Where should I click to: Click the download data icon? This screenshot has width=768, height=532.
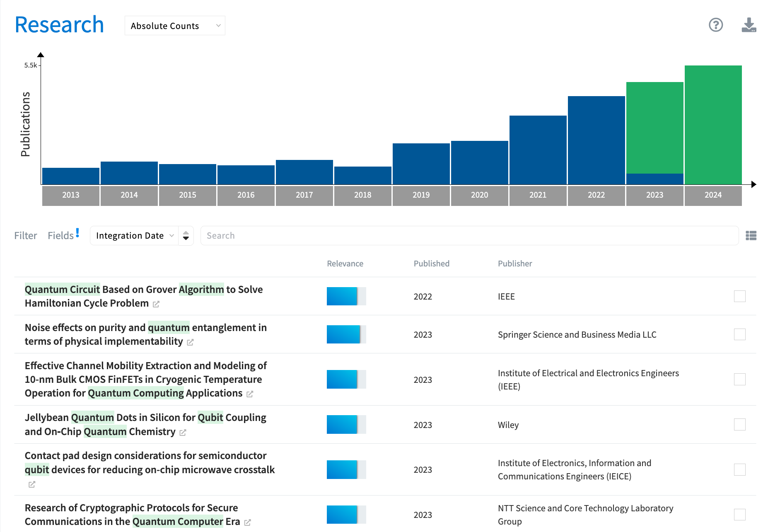coord(749,25)
